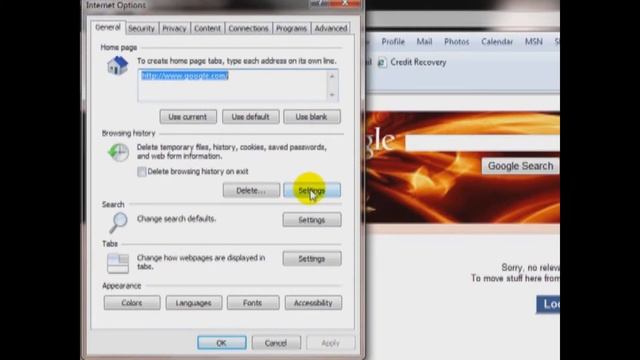Open the Privacy tab
The image size is (640, 360).
(174, 28)
